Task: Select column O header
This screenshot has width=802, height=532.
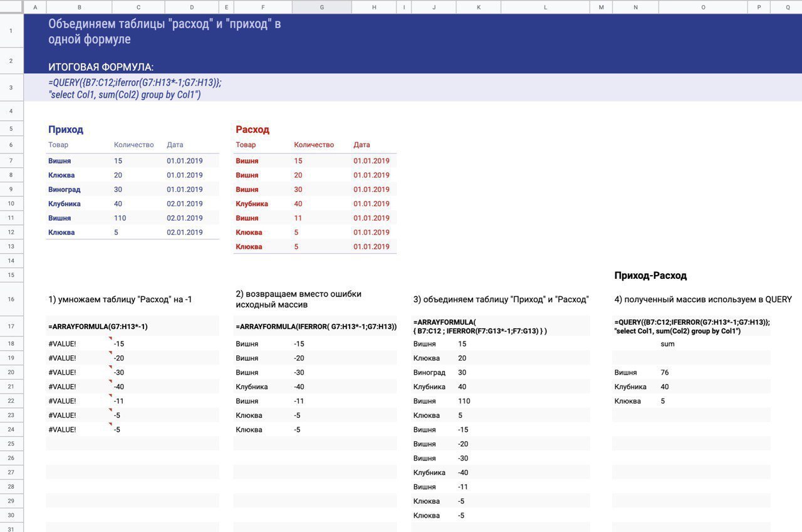Action: point(702,7)
